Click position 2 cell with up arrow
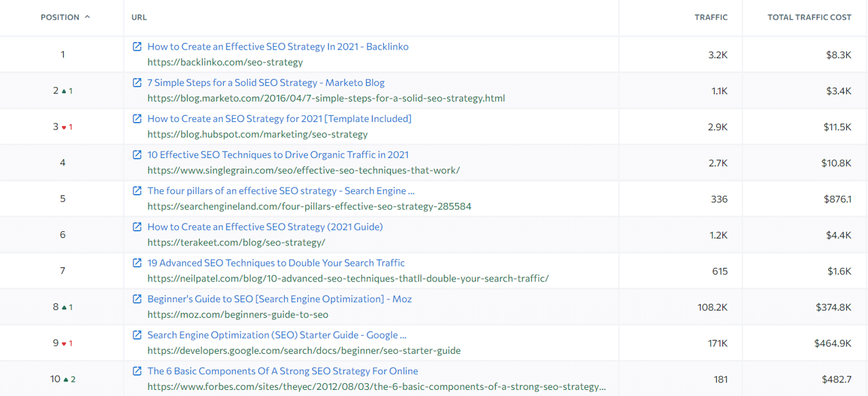This screenshot has height=396, width=868. click(x=62, y=91)
